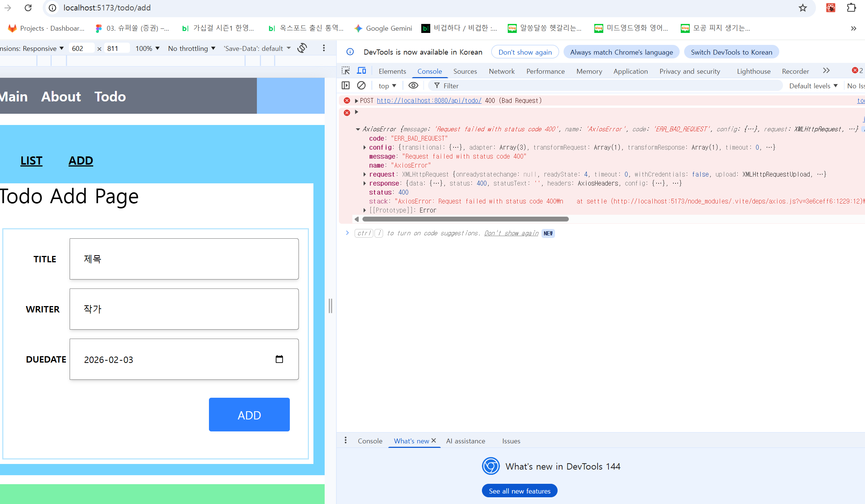
Task: Open the No throttling dropdown
Action: (191, 48)
